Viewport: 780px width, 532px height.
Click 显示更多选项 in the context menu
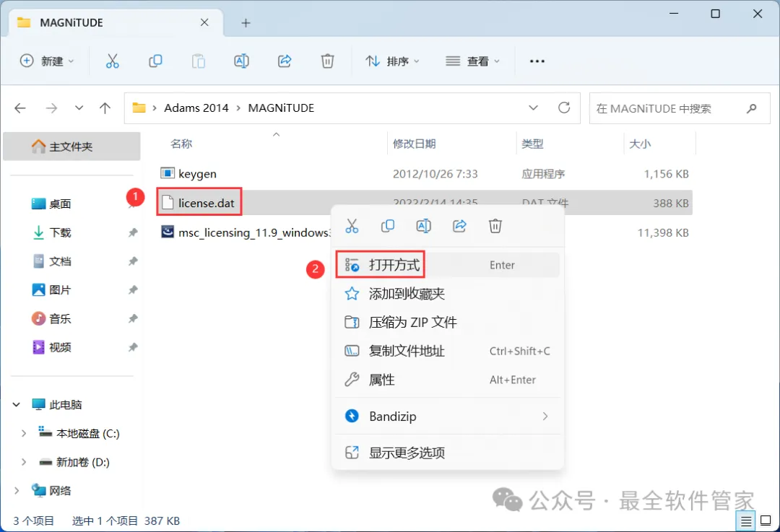[448, 453]
